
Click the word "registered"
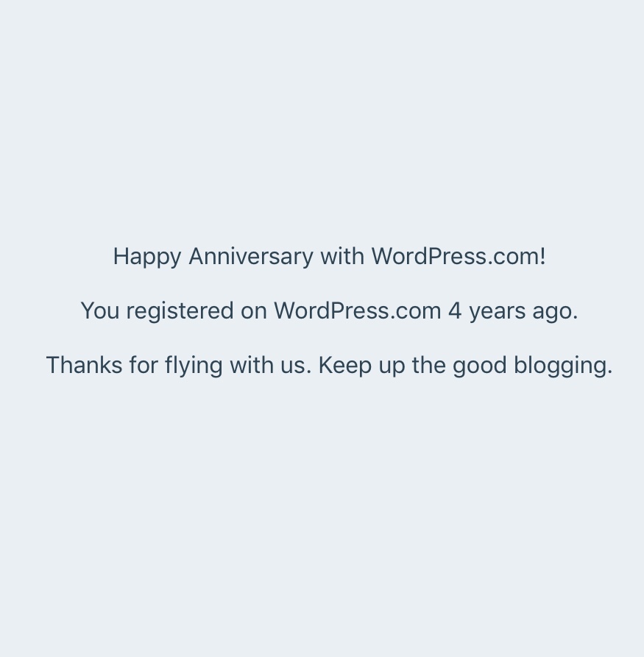[x=180, y=311]
